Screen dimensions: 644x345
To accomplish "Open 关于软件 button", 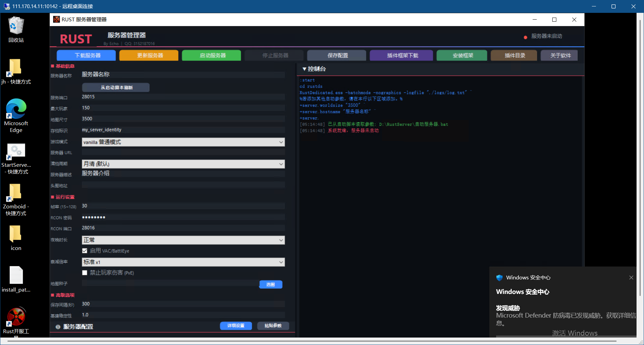I will pyautogui.click(x=559, y=55).
